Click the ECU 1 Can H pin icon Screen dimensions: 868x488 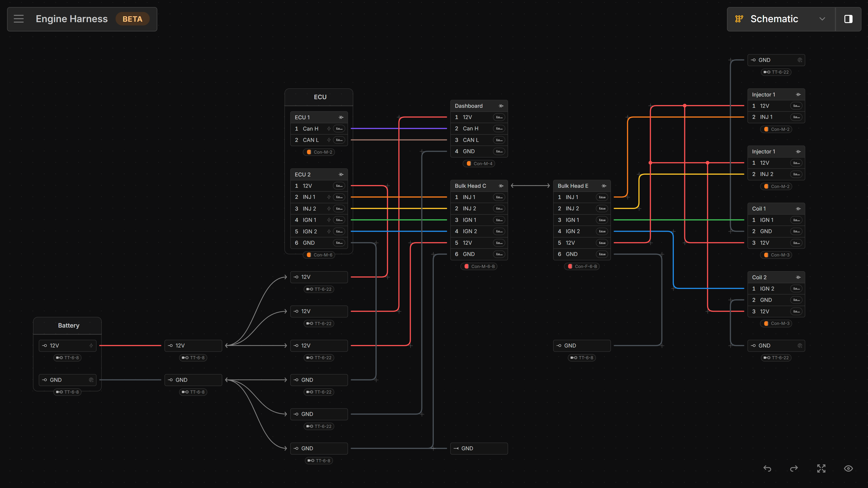pos(339,129)
